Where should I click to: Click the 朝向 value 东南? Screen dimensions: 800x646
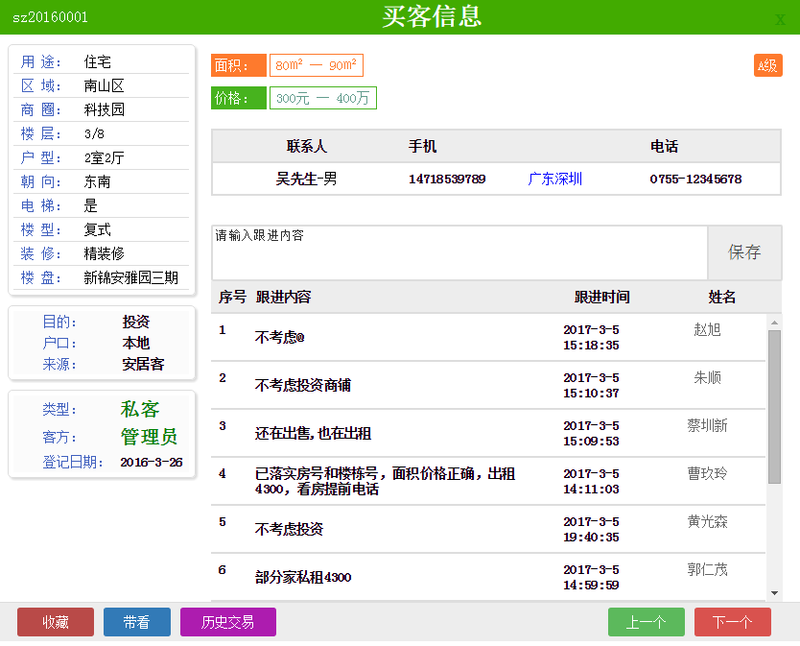pos(97,182)
